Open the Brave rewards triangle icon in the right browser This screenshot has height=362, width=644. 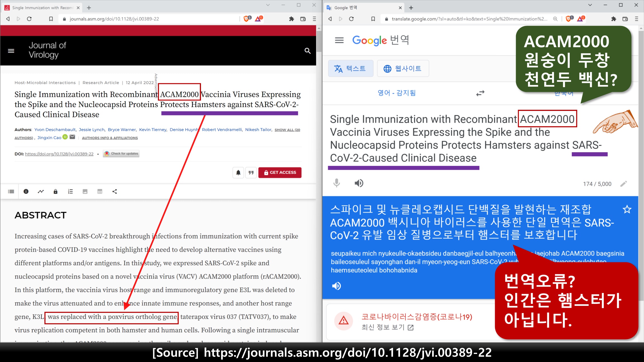pos(581,19)
